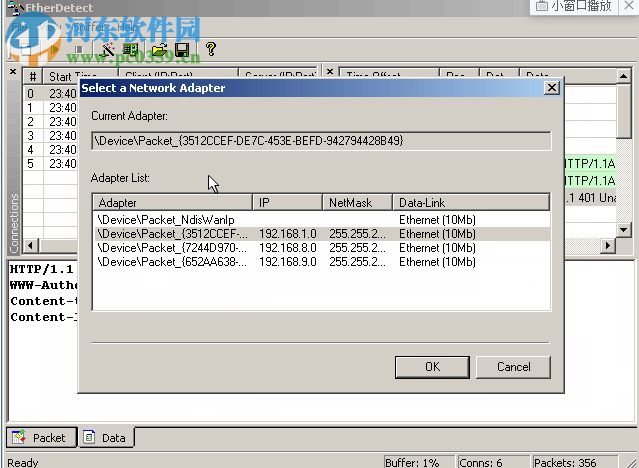
Task: Click the open folder toolbar icon
Action: pos(159,50)
